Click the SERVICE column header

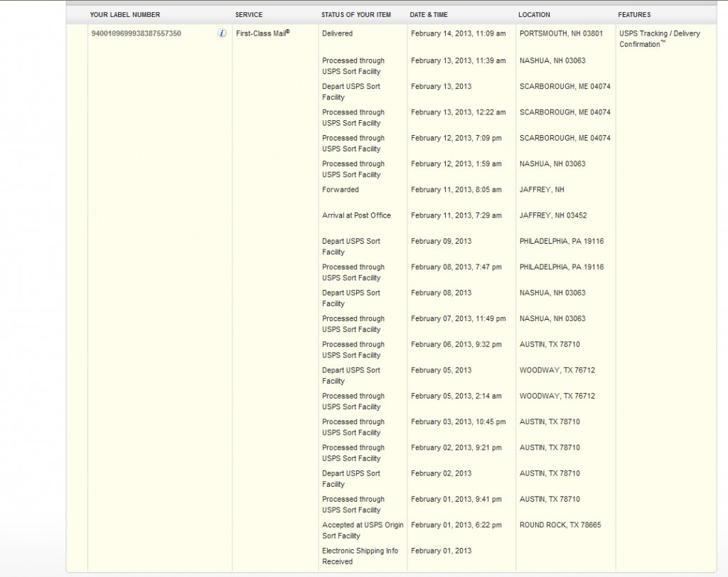(249, 15)
